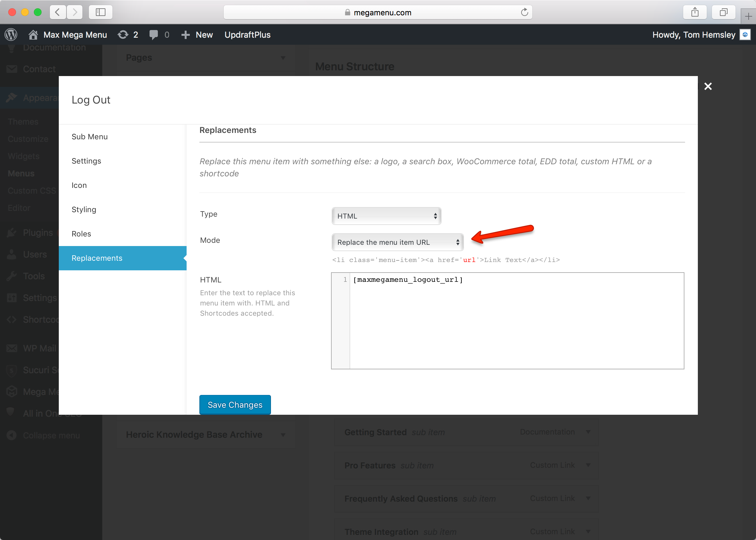Click the Safari share icon

pyautogui.click(x=695, y=12)
